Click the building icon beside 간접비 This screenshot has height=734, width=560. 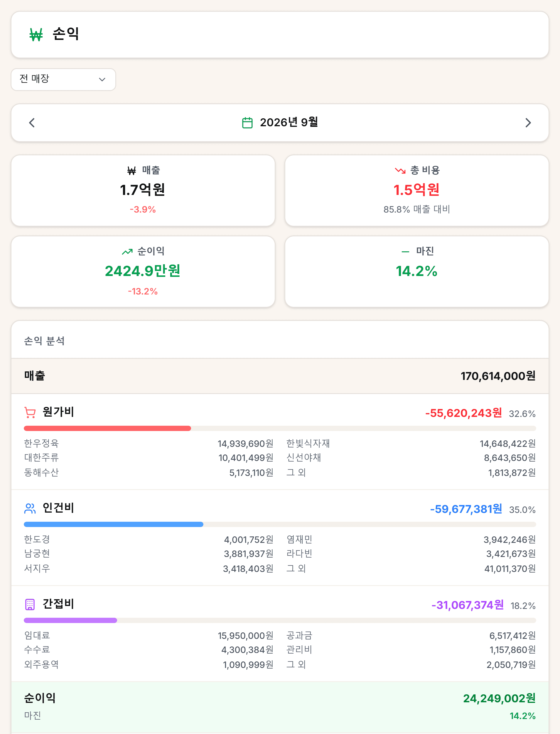point(30,604)
